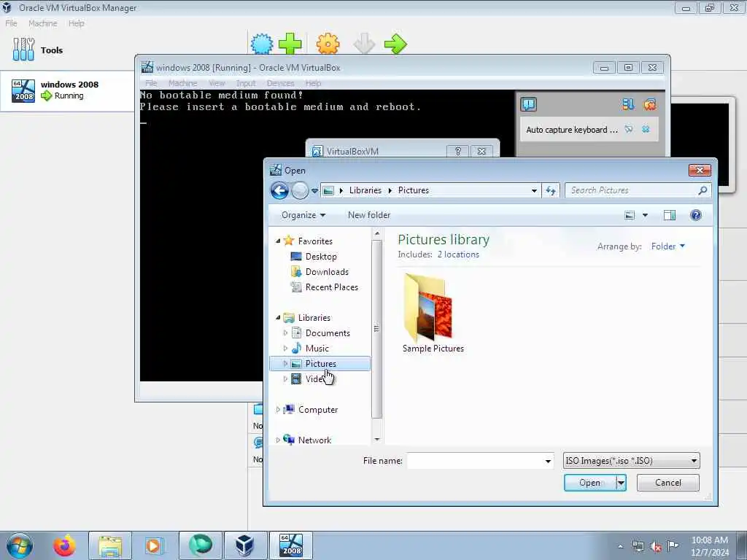Viewport: 747px width, 560px height.
Task: Expand the Music library tree node
Action: [285, 348]
